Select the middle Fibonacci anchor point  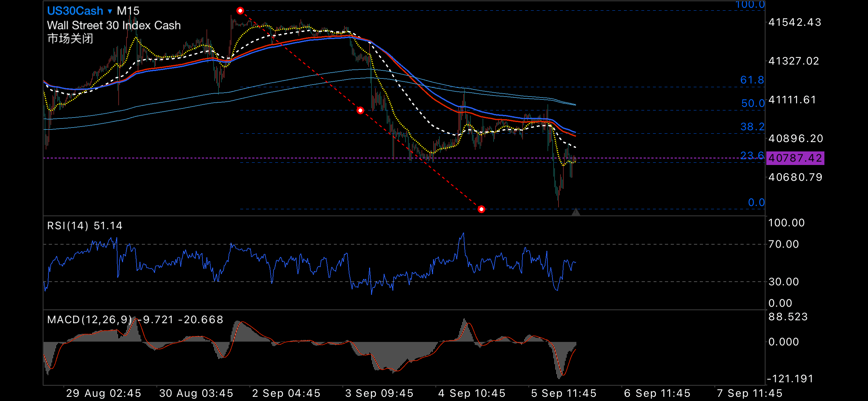[360, 110]
